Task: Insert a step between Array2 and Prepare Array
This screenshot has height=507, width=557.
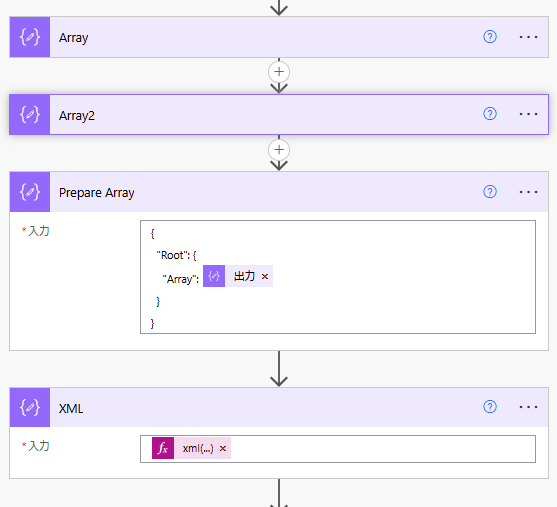Action: point(279,150)
